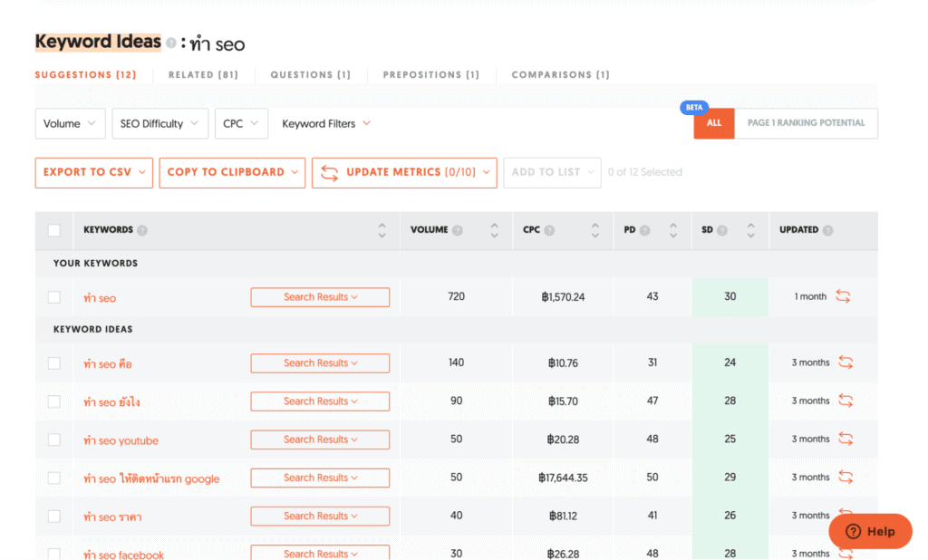Switch to the RELATED tab
Viewport: 928px width, 560px height.
202,74
